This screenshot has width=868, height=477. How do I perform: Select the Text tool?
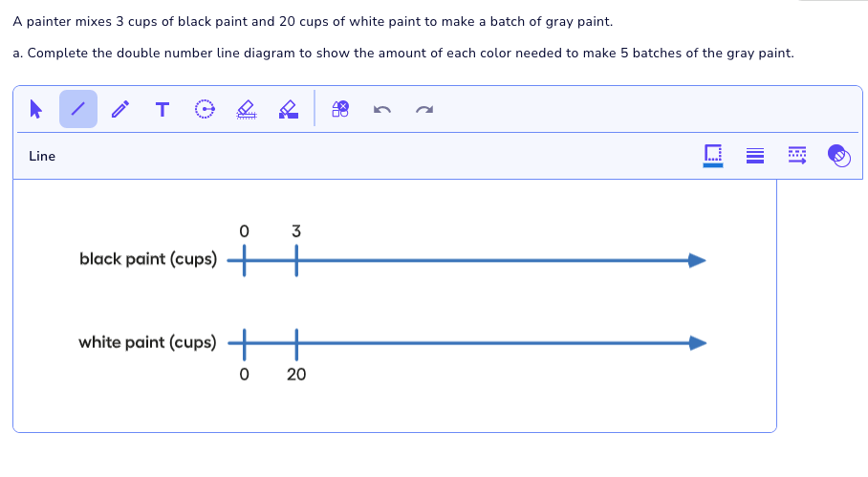point(162,110)
